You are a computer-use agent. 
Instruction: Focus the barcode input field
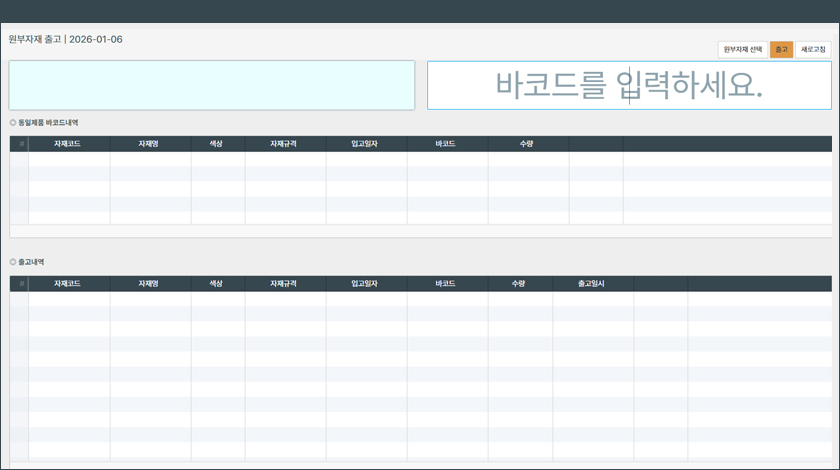point(629,85)
